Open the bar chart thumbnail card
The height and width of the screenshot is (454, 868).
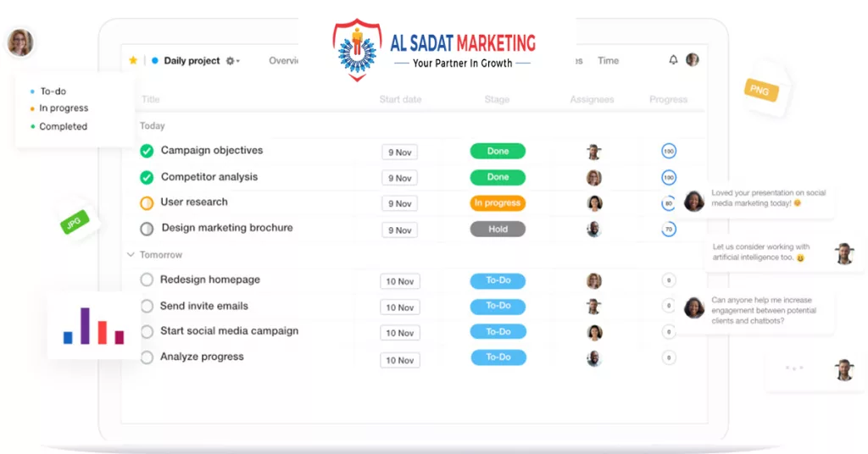click(x=93, y=326)
